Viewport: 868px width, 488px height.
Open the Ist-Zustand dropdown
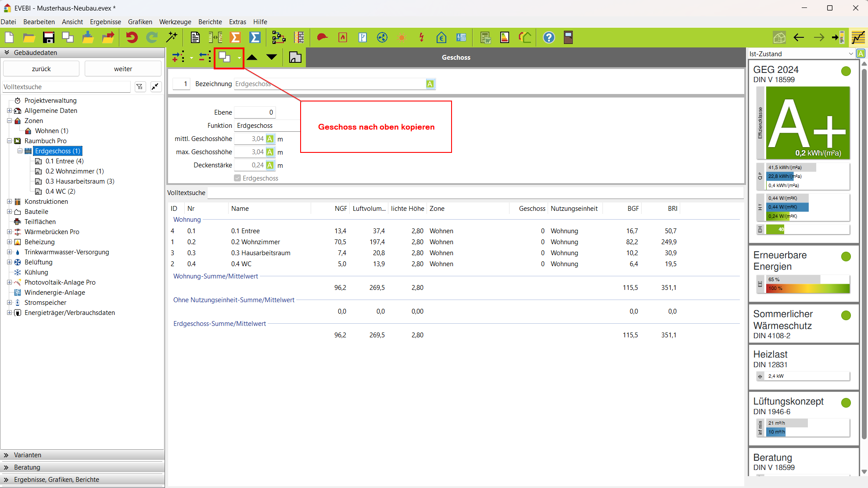coord(851,54)
